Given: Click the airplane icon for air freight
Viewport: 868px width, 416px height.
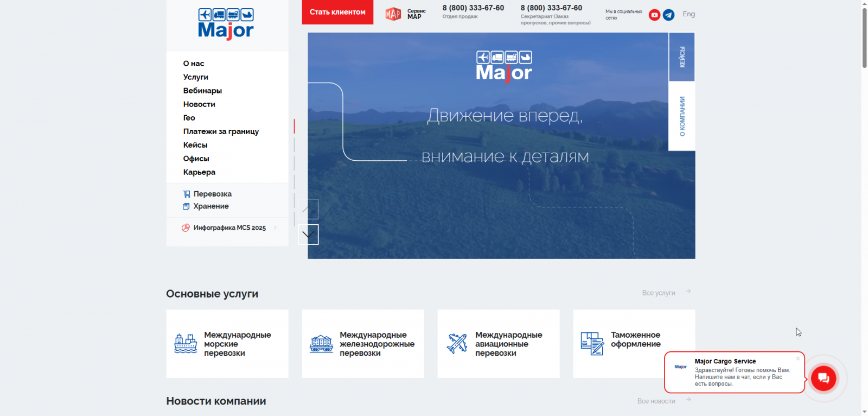Looking at the screenshot, I should coord(457,344).
